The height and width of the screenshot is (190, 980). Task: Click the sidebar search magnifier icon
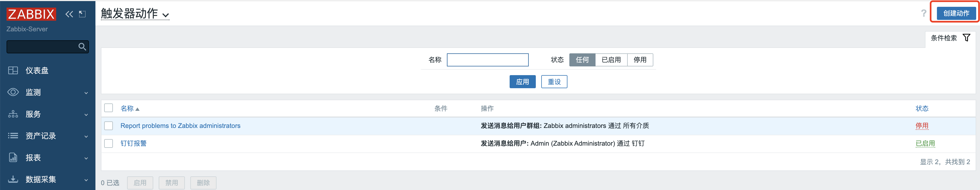pyautogui.click(x=82, y=47)
